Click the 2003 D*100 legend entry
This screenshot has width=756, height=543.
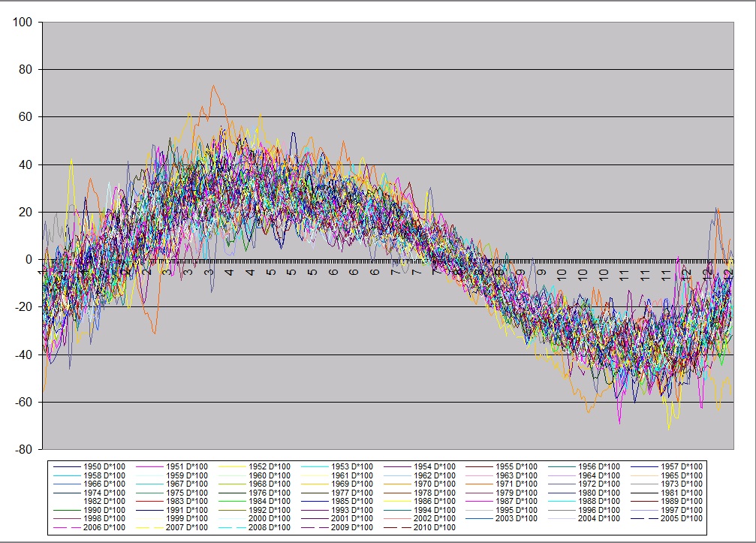click(518, 518)
